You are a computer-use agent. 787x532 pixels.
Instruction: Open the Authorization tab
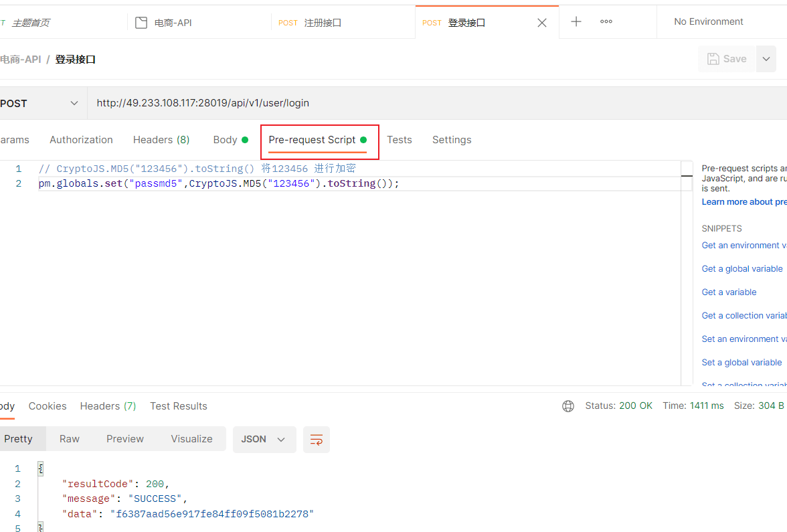point(82,140)
